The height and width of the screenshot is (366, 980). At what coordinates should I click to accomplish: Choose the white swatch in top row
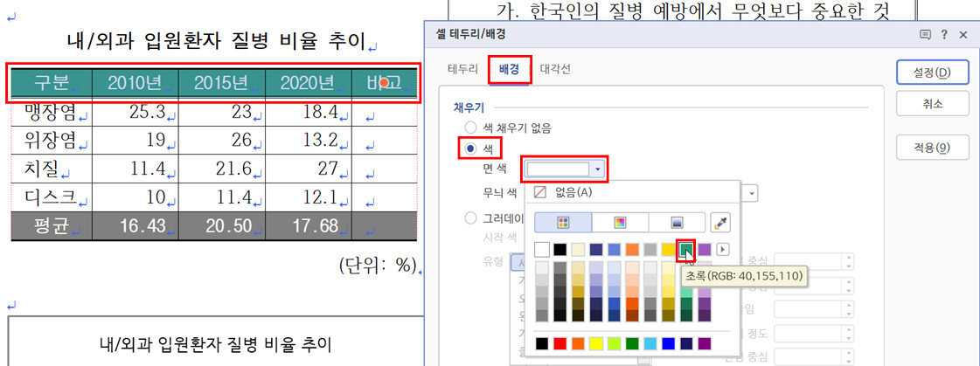coord(542,250)
